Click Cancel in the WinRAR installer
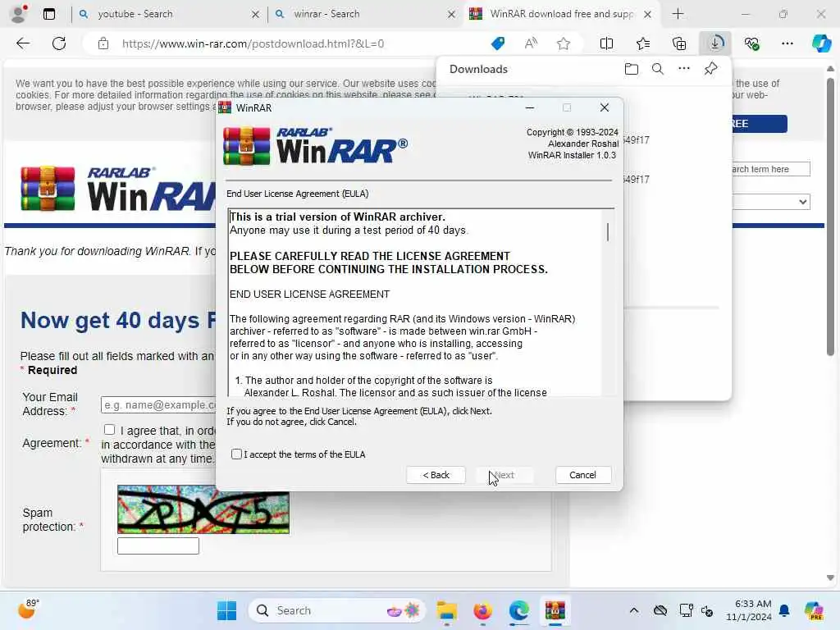This screenshot has width=840, height=630. 583,475
